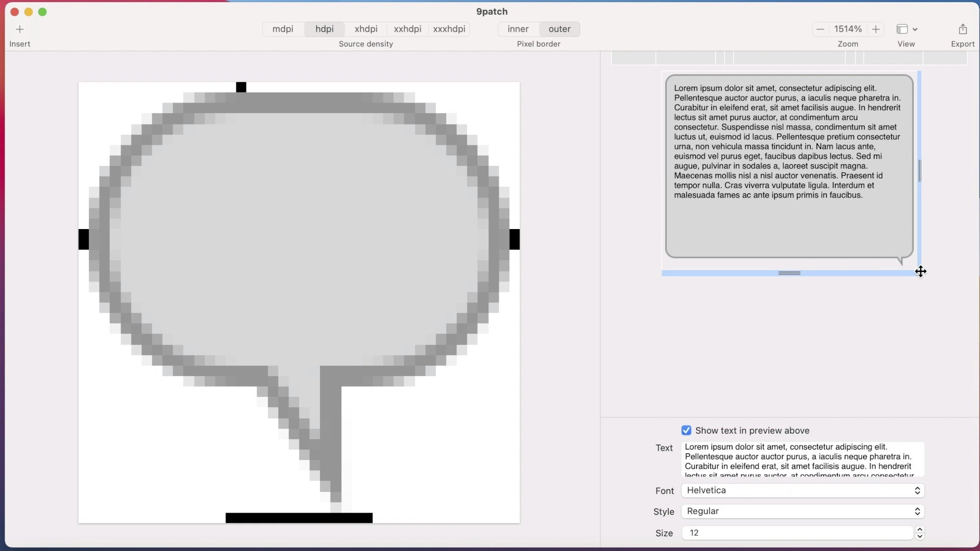980x551 pixels.
Task: Click the Insert plus icon
Action: click(19, 29)
